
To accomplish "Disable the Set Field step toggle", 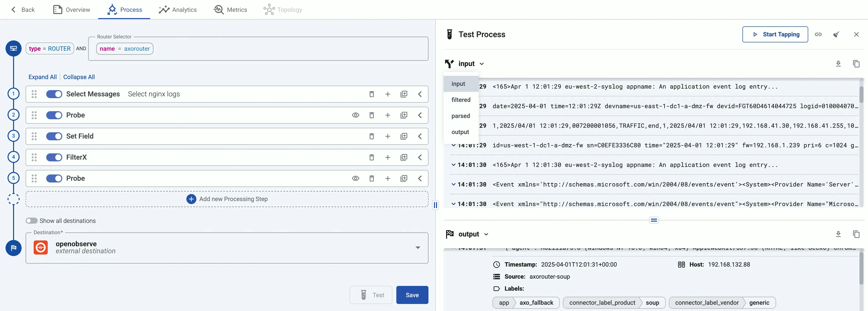I will pos(54,136).
